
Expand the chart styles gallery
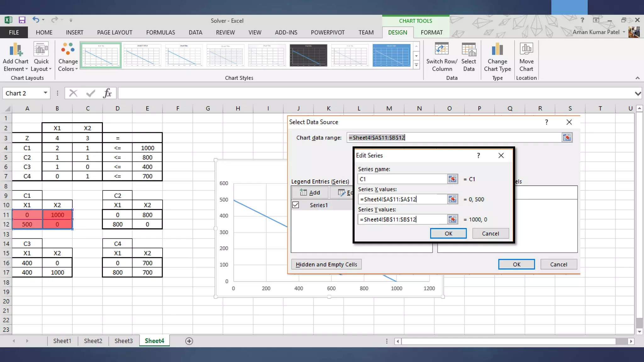[x=416, y=65]
